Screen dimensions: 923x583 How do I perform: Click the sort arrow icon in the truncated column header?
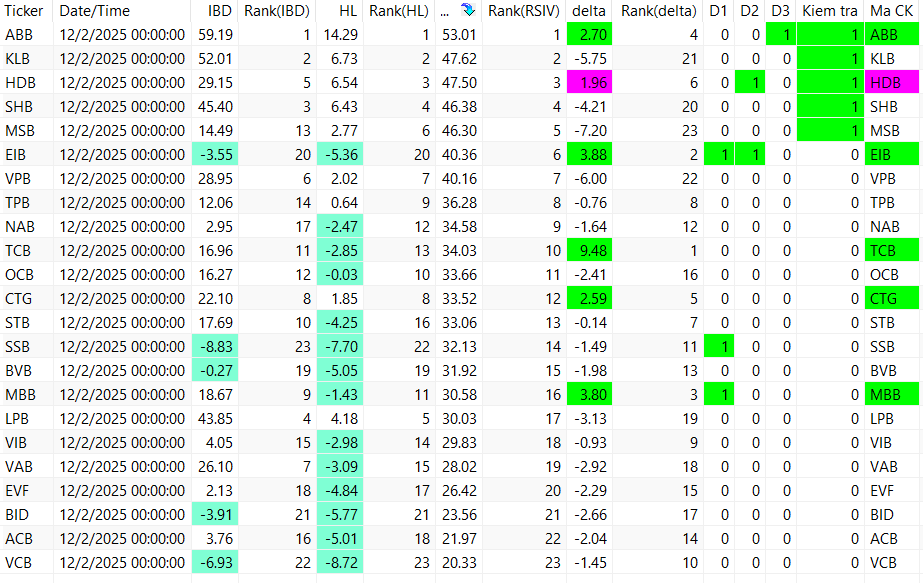(467, 9)
